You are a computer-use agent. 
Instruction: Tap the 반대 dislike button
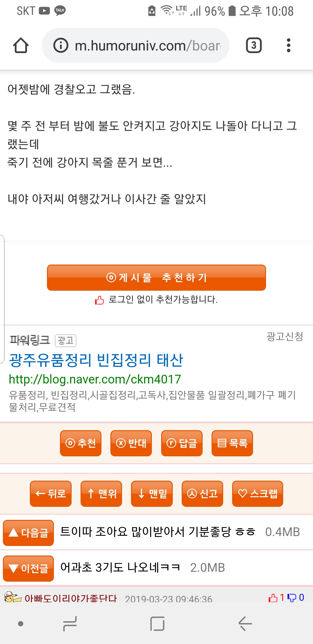tap(131, 443)
